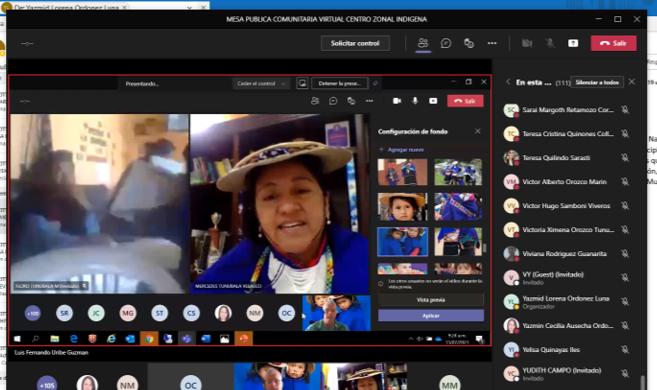Click Teresa Quilindo Sarasti avatar photo

click(x=511, y=158)
